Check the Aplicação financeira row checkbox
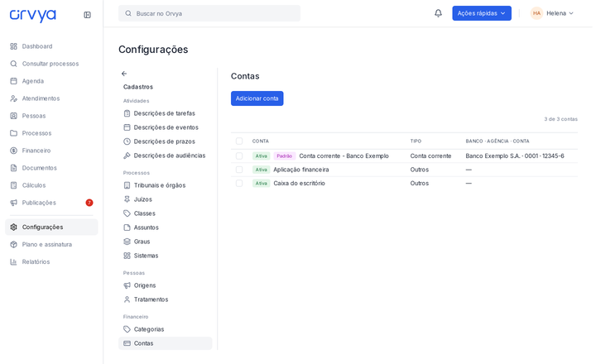 (239, 170)
